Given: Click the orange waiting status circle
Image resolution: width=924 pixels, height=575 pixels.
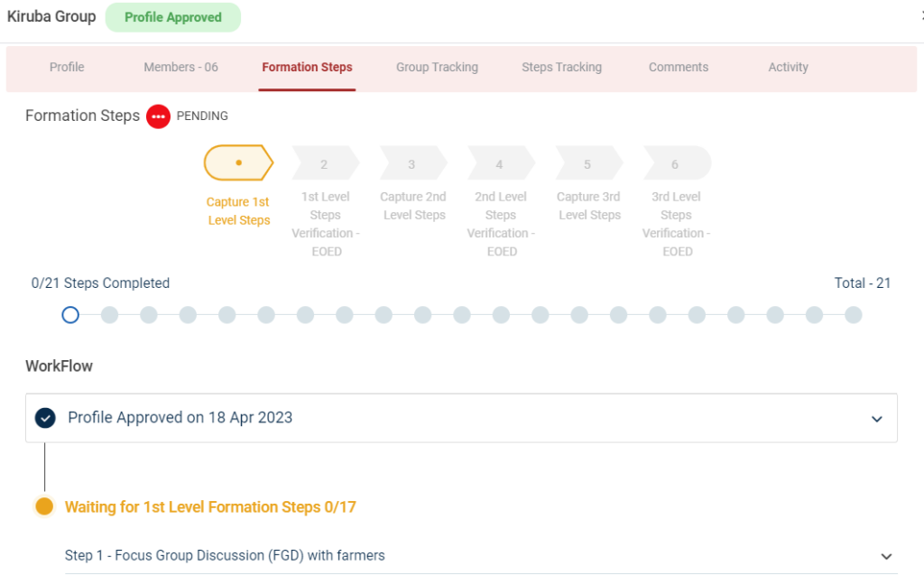Looking at the screenshot, I should coord(44,506).
